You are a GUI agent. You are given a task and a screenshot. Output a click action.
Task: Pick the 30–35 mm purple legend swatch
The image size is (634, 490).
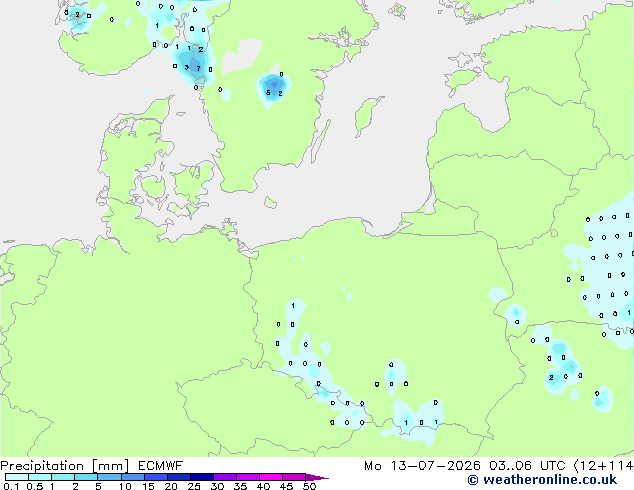pyautogui.click(x=224, y=477)
